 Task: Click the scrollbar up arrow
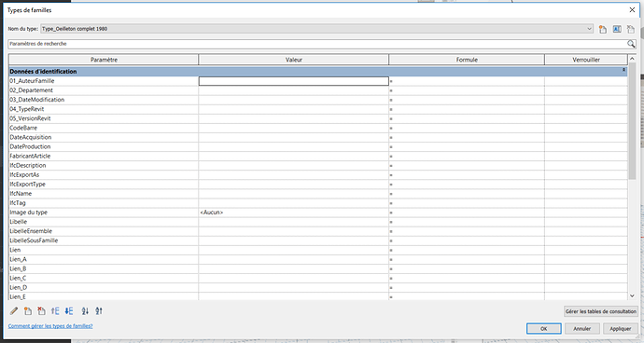pyautogui.click(x=632, y=59)
